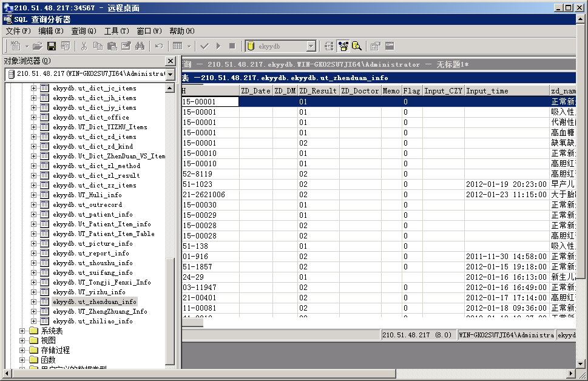Open the 查询(Q) menu
Image resolution: width=588 pixels, height=381 pixels.
[84, 31]
